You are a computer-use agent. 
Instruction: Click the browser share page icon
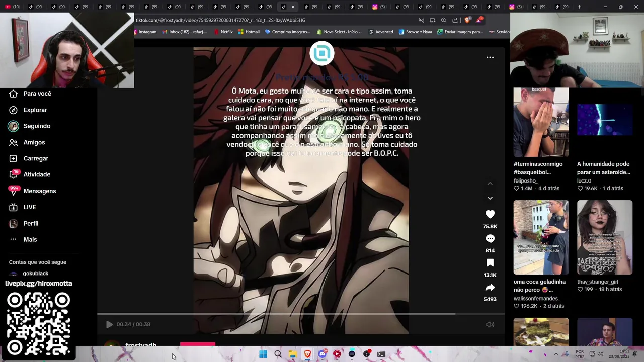click(455, 20)
